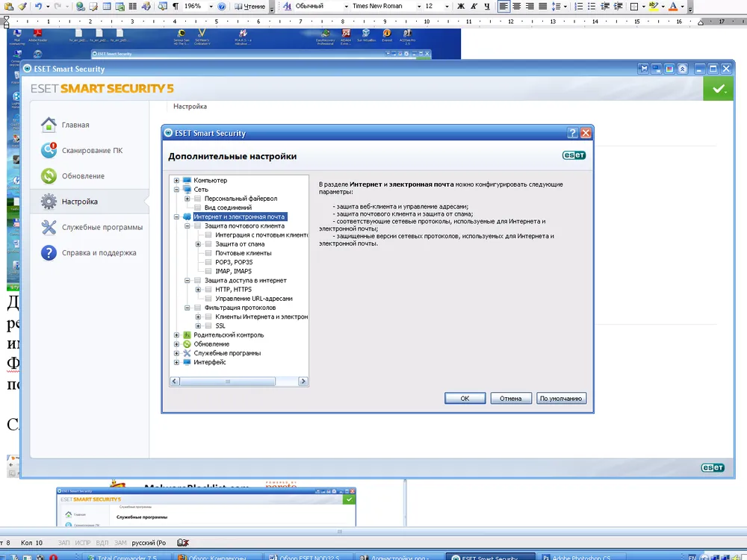Image resolution: width=747 pixels, height=560 pixels.
Task: Click the font color icon in Word
Action: click(x=673, y=6)
